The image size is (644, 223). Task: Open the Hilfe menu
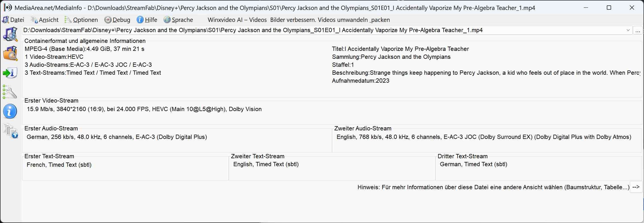pyautogui.click(x=147, y=20)
